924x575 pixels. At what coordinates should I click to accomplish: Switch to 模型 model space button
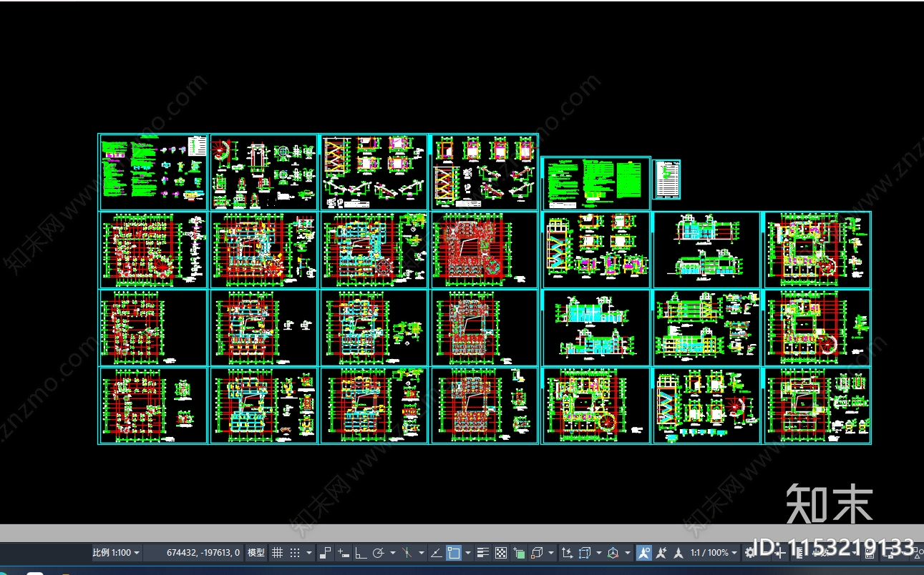256,552
